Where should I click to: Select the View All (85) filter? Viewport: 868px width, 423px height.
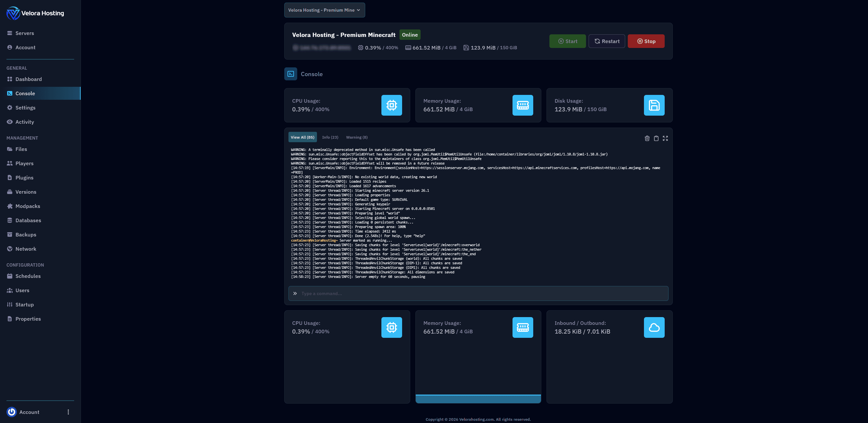coord(302,137)
